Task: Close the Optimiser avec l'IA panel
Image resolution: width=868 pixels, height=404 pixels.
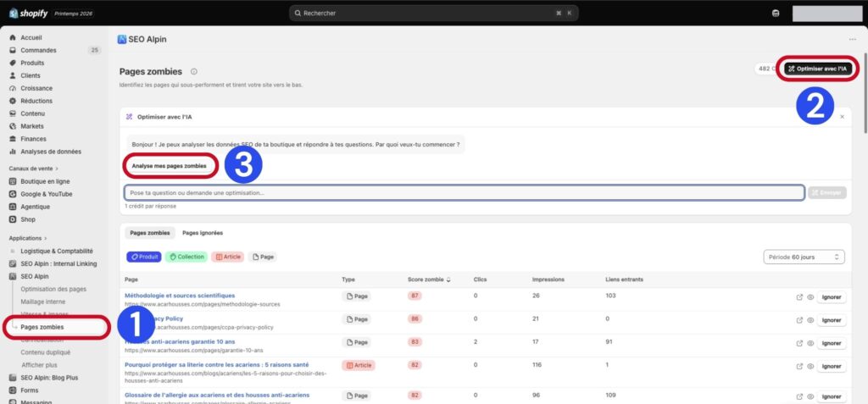Action: 842,118
